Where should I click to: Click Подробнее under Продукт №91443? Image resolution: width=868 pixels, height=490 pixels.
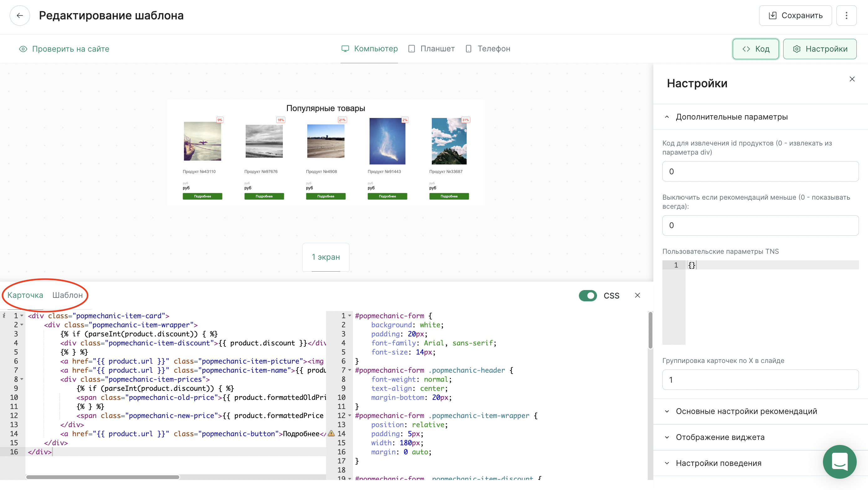click(x=387, y=197)
